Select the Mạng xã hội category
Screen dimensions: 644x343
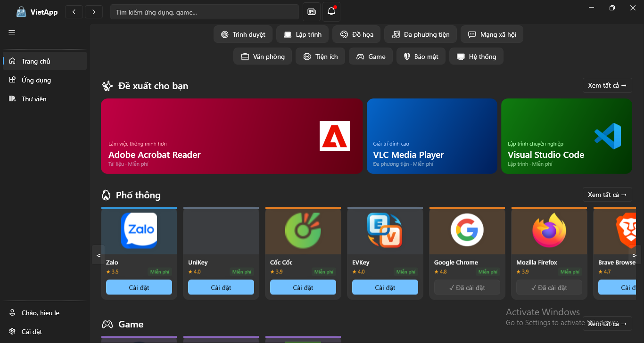492,34
